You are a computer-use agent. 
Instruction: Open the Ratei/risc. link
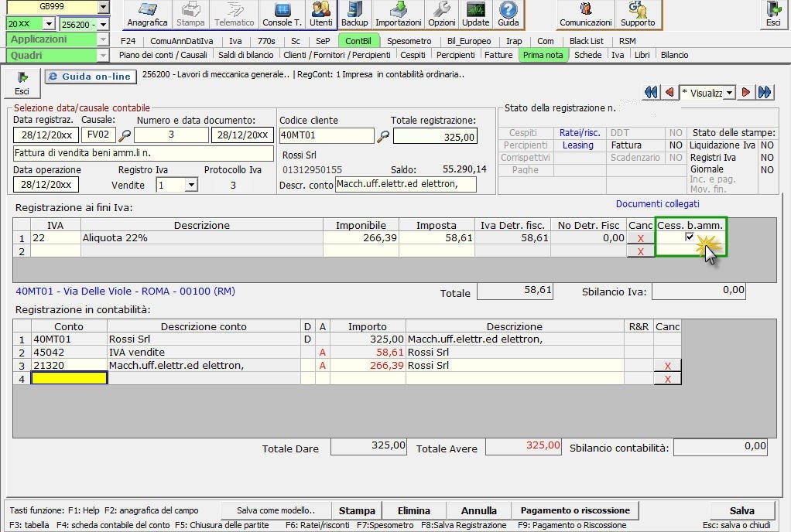(580, 133)
